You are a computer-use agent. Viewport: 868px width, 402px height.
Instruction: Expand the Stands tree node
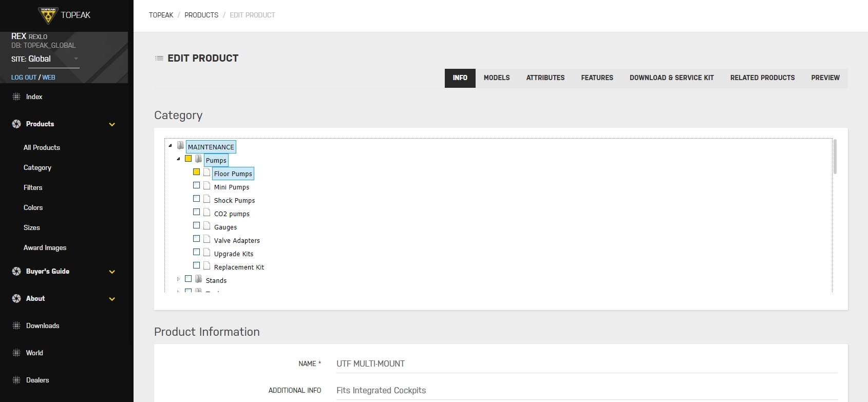click(x=178, y=279)
